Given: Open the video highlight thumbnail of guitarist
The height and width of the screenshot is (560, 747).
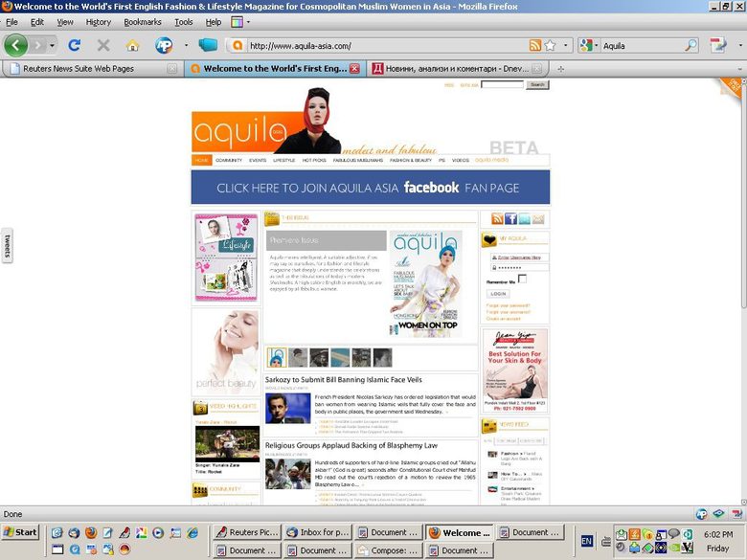Looking at the screenshot, I should [227, 444].
